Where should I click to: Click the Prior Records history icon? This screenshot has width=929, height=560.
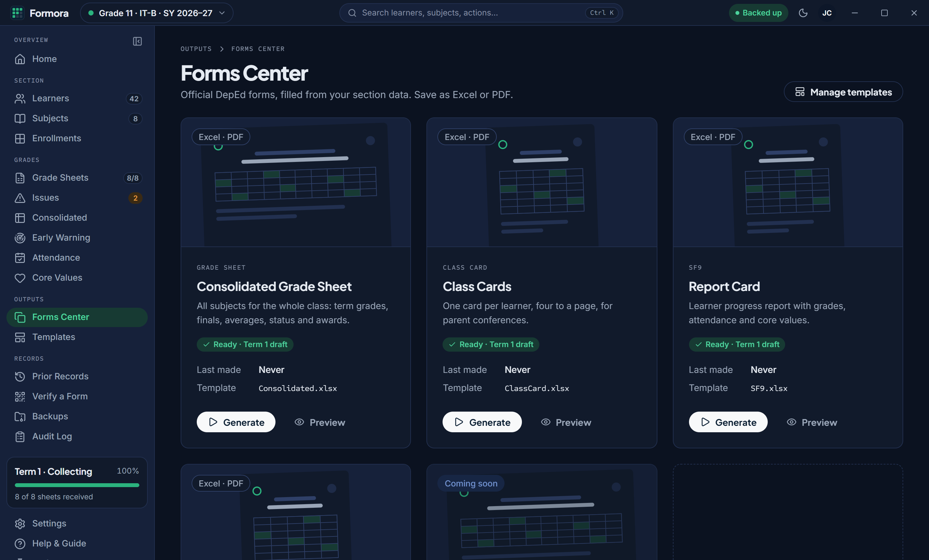(x=20, y=376)
